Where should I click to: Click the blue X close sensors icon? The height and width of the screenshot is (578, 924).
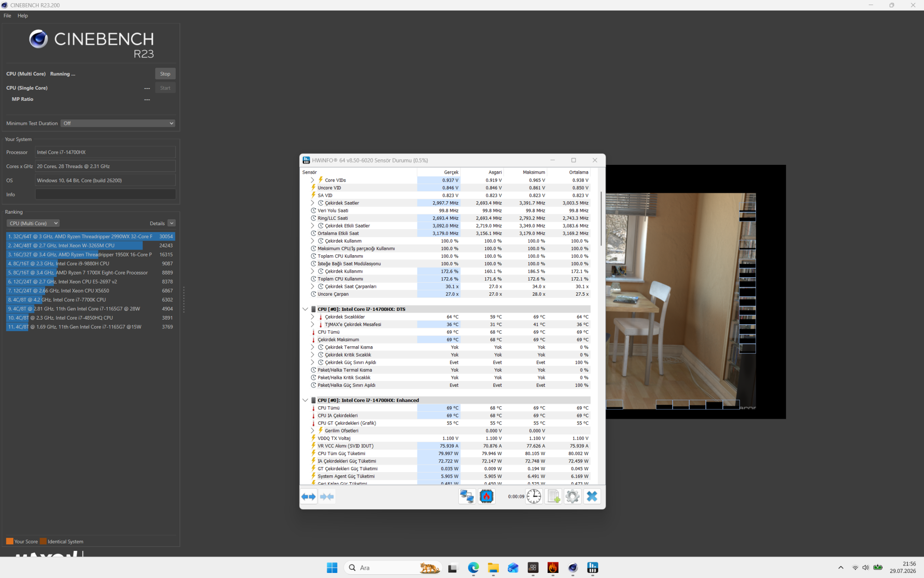click(592, 496)
